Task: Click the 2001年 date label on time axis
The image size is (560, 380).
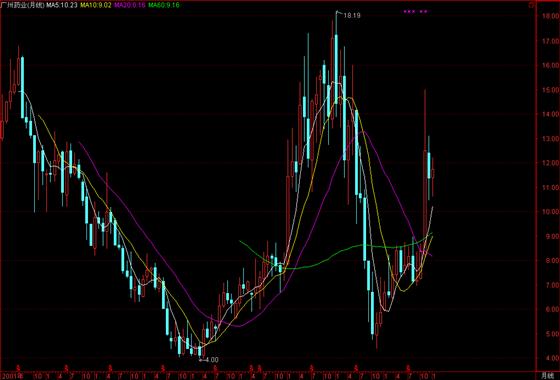Action: 12,376
